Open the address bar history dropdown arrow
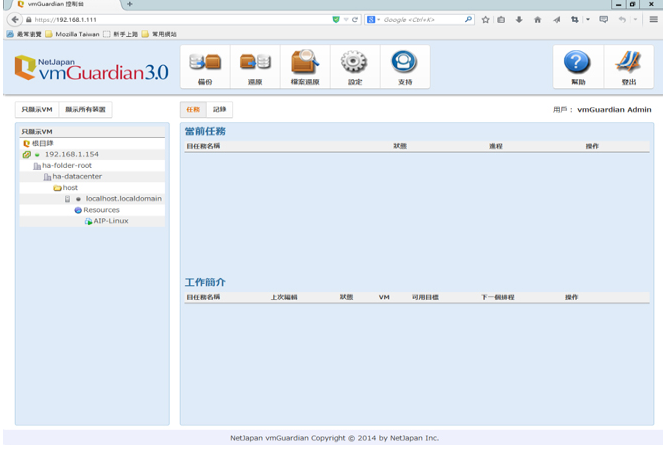 pos(346,20)
